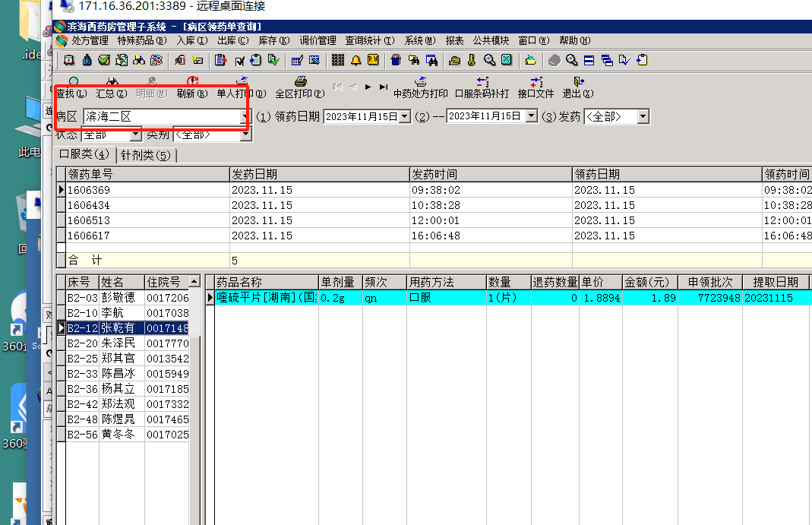This screenshot has height=525, width=812.
Task: Switch to the 针剂类(5) tab
Action: click(146, 155)
